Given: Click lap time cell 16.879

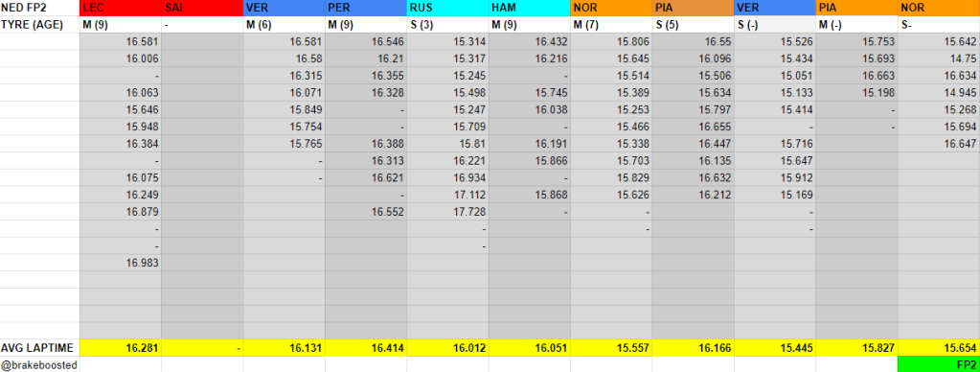Looking at the screenshot, I should pyautogui.click(x=121, y=212).
